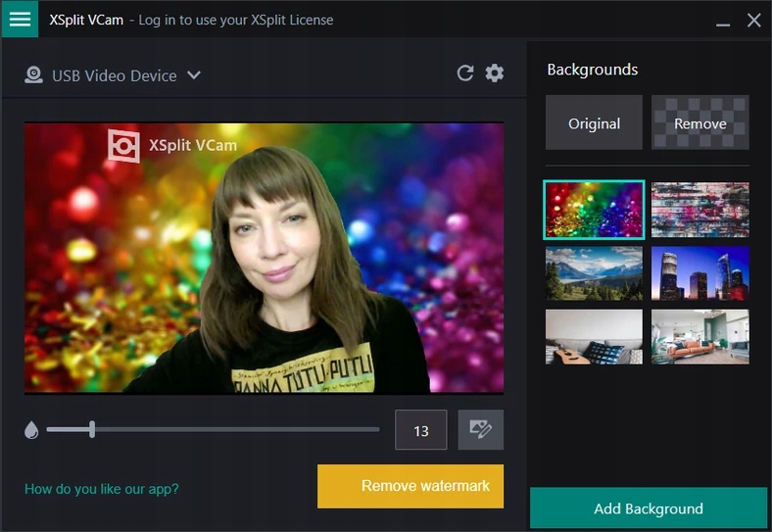Viewport: 772px width, 532px height.
Task: Open camera settings gear
Action: coord(495,73)
